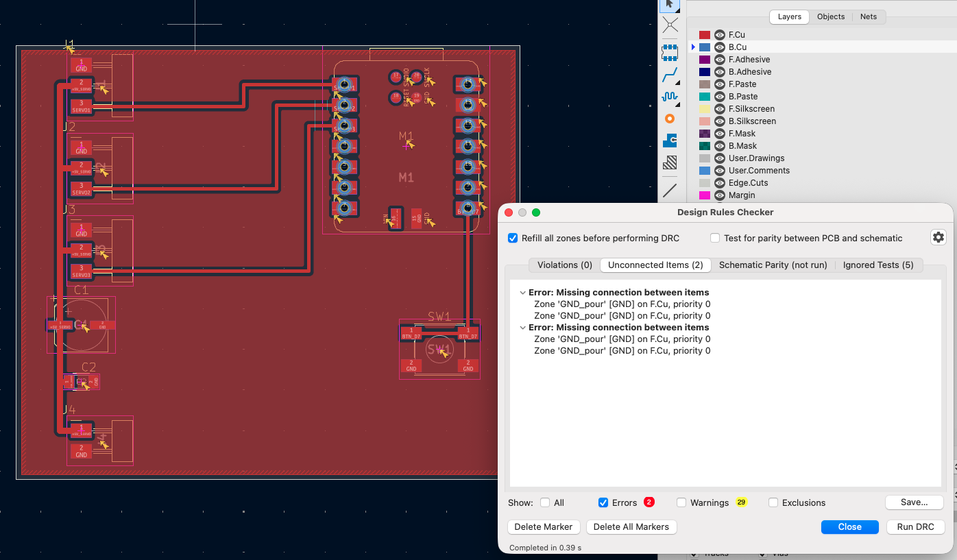This screenshot has height=560, width=957.
Task: Click the Run DRC button
Action: point(915,526)
